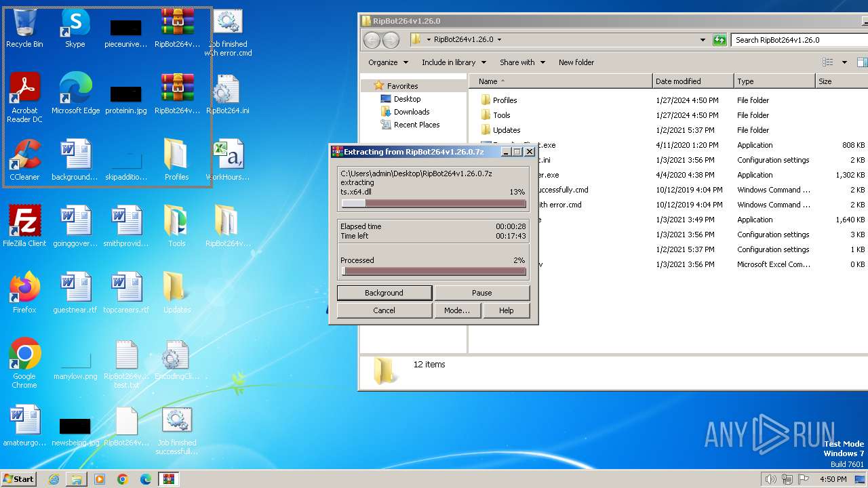Cancel the extraction

384,310
